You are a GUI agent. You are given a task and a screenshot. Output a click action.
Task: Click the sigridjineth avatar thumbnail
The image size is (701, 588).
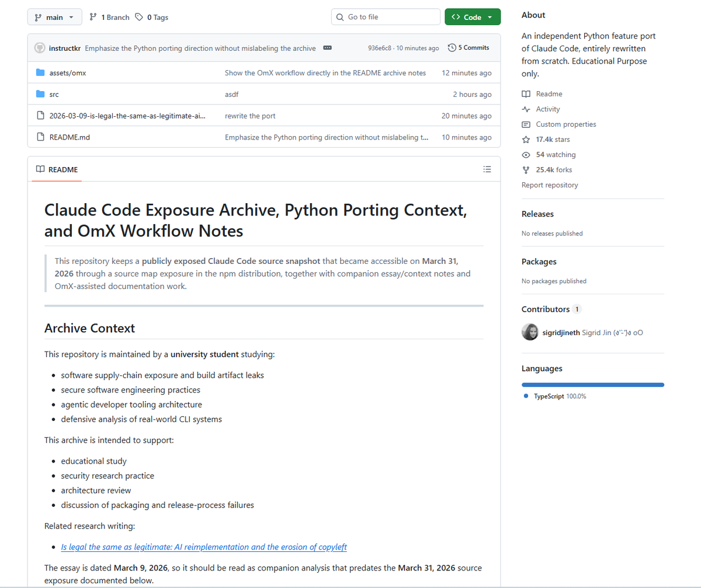530,332
